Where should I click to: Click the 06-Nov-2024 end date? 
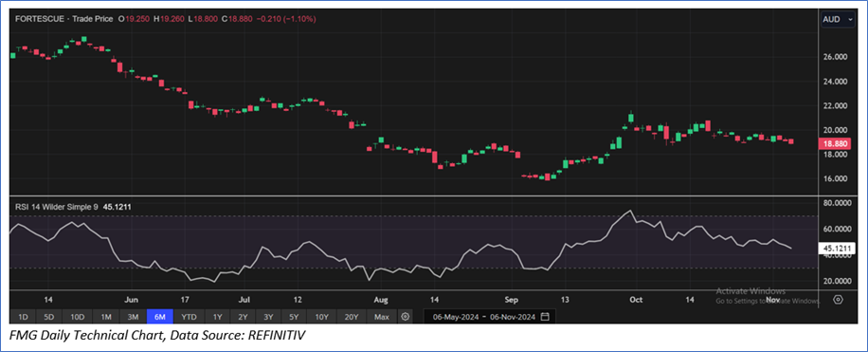(x=512, y=317)
